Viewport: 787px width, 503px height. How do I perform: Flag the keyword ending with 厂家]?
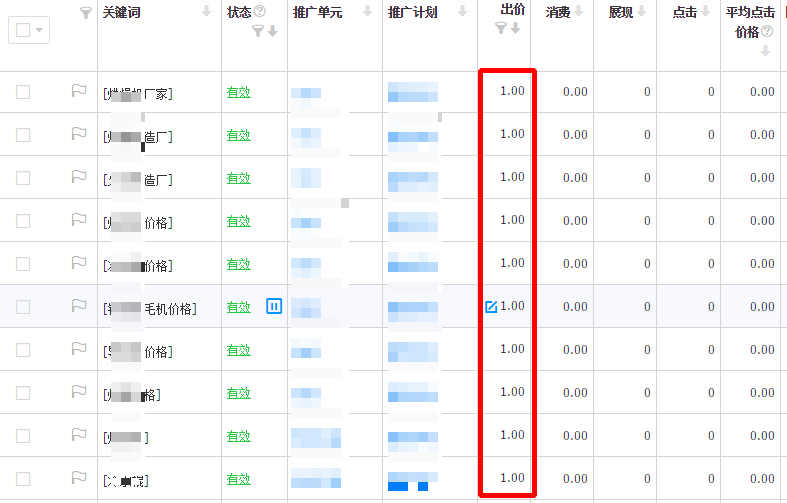coord(78,92)
